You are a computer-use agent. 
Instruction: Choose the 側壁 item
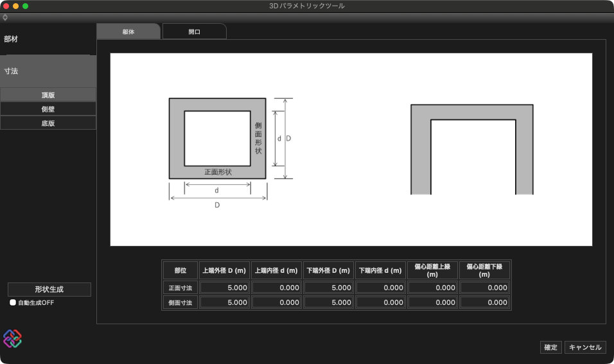[48, 109]
